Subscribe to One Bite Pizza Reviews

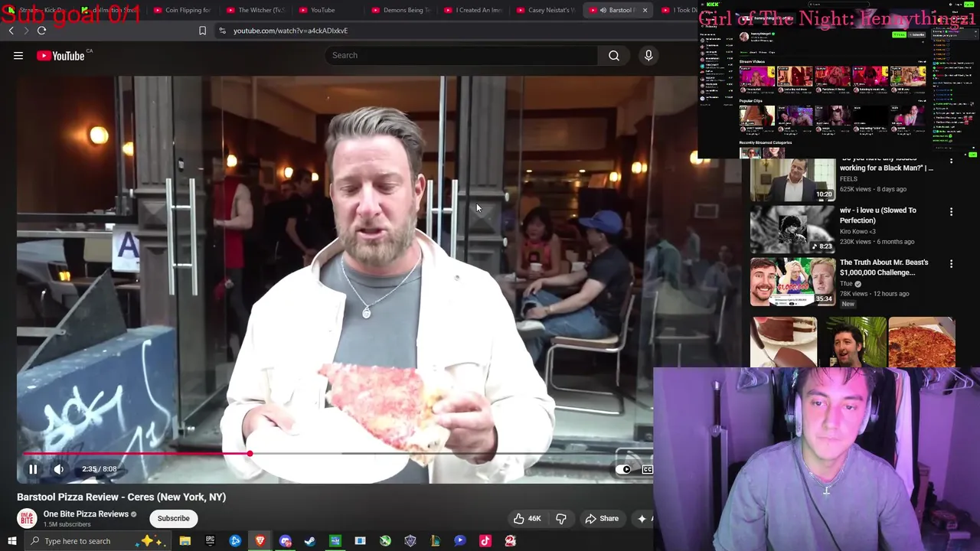[x=173, y=518]
